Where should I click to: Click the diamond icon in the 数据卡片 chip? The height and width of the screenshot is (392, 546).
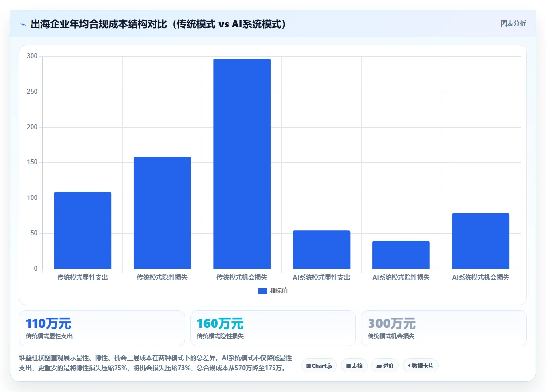(409, 366)
